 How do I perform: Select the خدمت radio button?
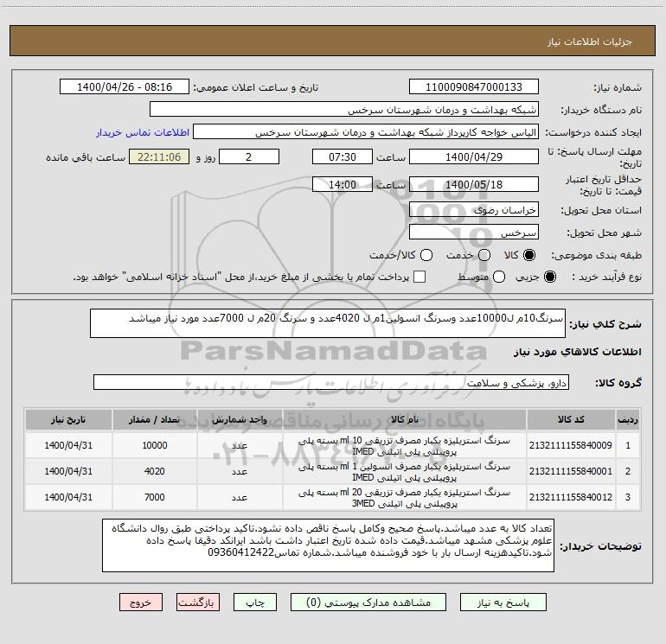(484, 255)
